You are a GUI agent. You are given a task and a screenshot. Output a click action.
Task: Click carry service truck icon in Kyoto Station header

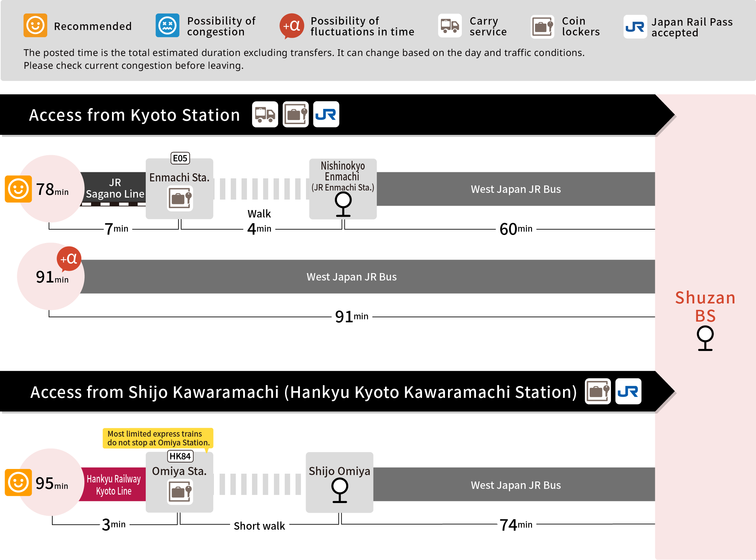point(265,114)
